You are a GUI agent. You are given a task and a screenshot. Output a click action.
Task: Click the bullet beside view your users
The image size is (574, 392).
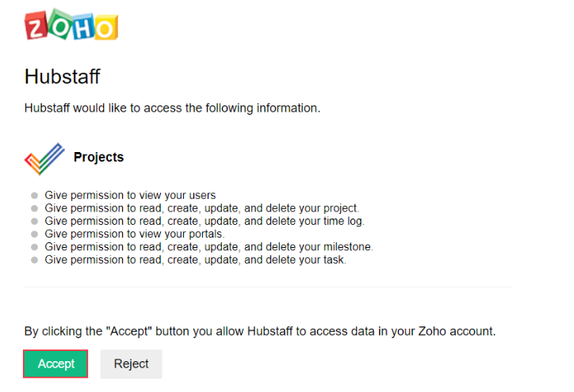click(x=34, y=196)
